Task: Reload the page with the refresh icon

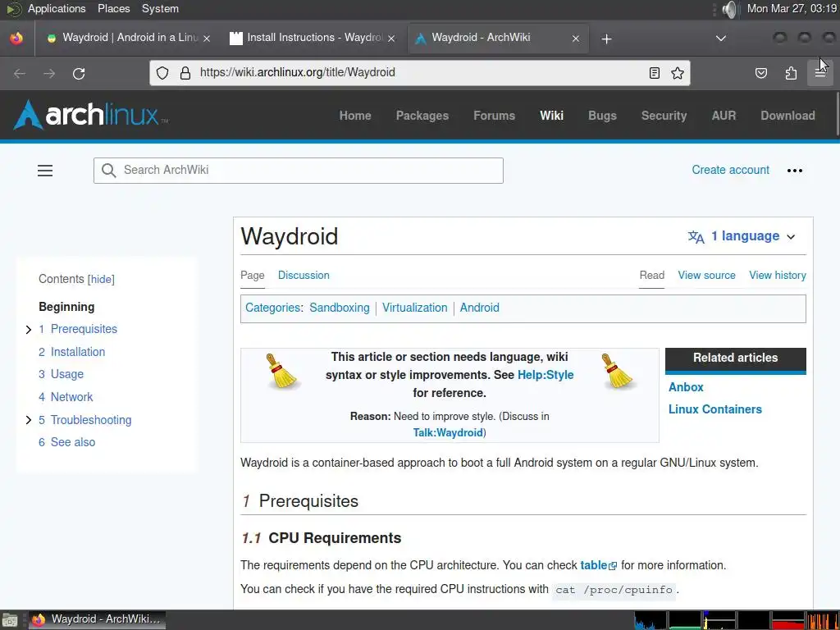Action: [x=79, y=73]
